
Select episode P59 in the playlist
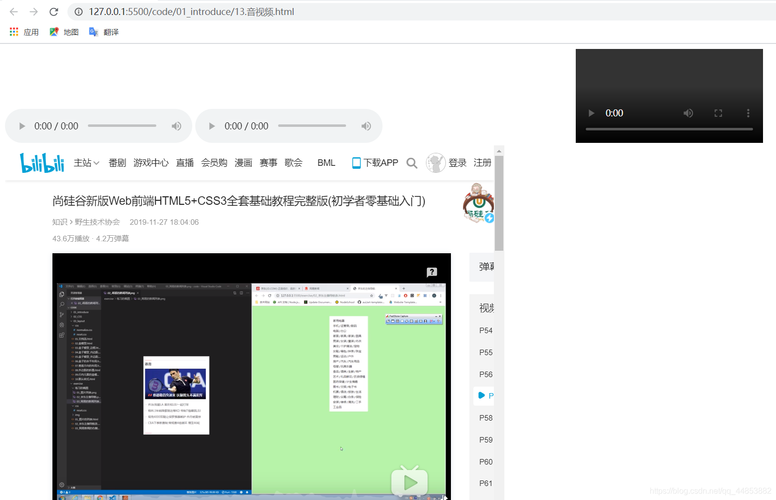coord(486,440)
